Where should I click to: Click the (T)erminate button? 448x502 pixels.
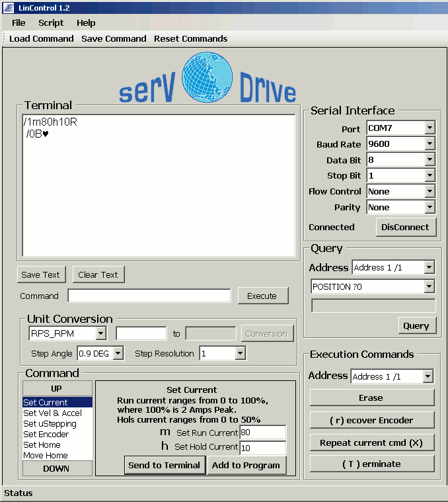click(x=372, y=464)
